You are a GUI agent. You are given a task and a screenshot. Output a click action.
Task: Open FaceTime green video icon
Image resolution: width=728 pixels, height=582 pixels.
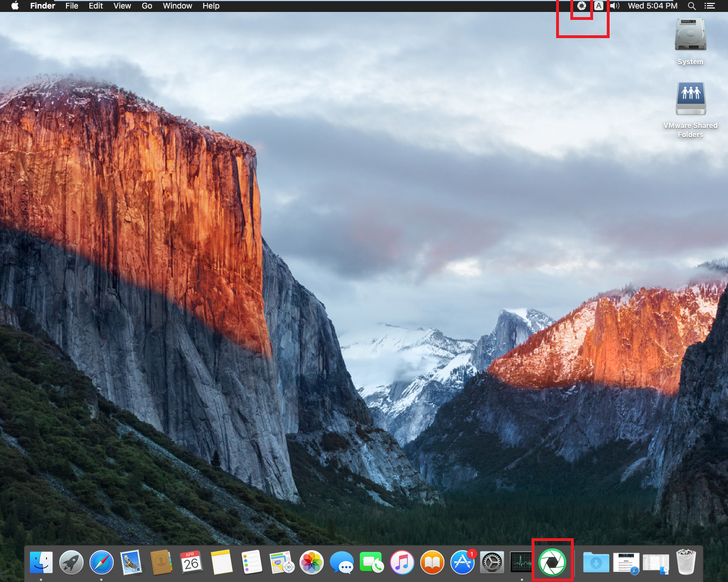pos(372,563)
